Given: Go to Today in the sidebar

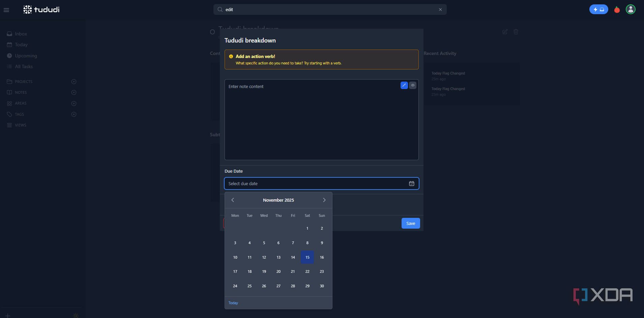Looking at the screenshot, I should [21, 45].
